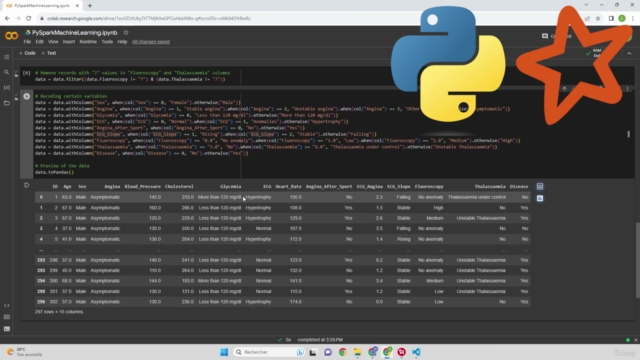This screenshot has width=640, height=360.
Task: Open the Edit menu
Action: point(39,42)
